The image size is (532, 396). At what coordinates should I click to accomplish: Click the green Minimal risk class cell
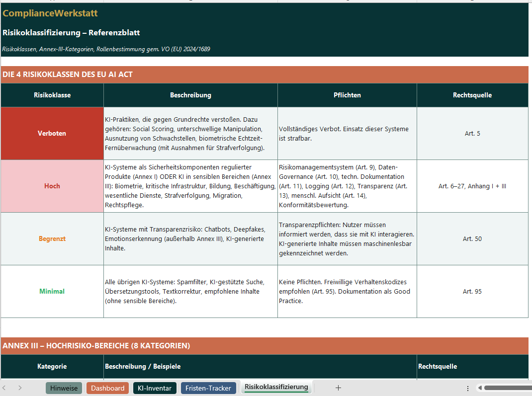(x=52, y=291)
